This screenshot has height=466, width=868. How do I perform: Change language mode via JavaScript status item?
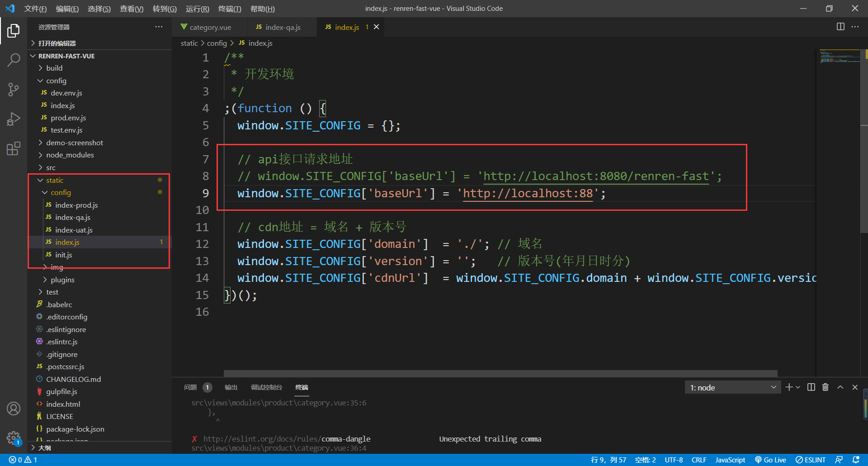point(730,460)
